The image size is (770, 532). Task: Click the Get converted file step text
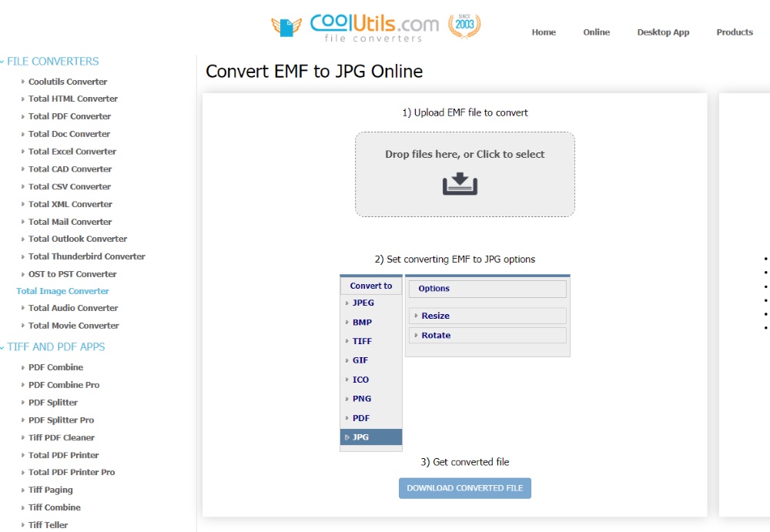pyautogui.click(x=464, y=462)
